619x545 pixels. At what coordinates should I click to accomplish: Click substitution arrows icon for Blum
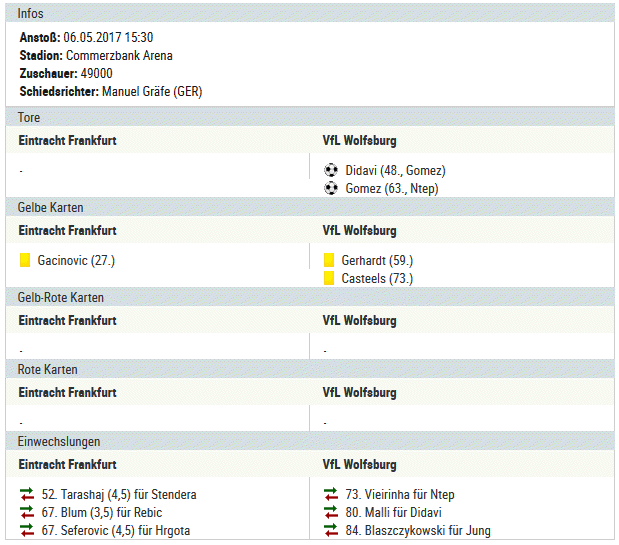click(x=27, y=512)
